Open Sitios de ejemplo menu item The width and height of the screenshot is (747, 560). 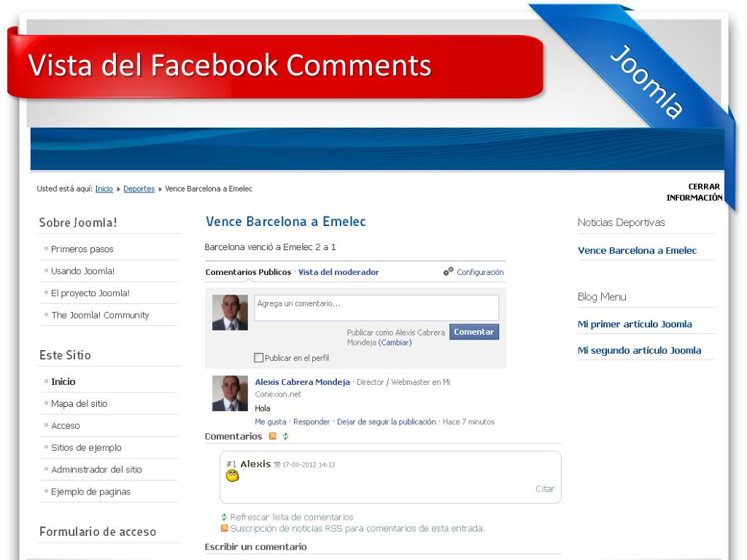(86, 448)
